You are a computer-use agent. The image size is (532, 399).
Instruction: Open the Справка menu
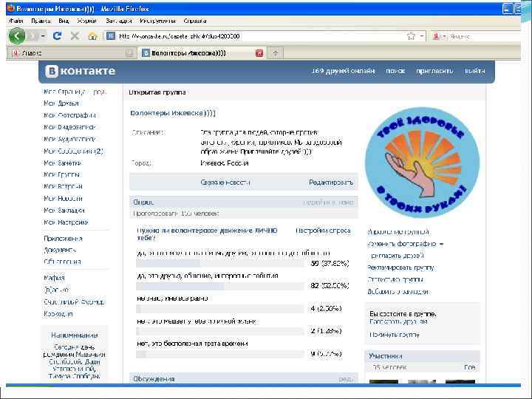click(195, 21)
